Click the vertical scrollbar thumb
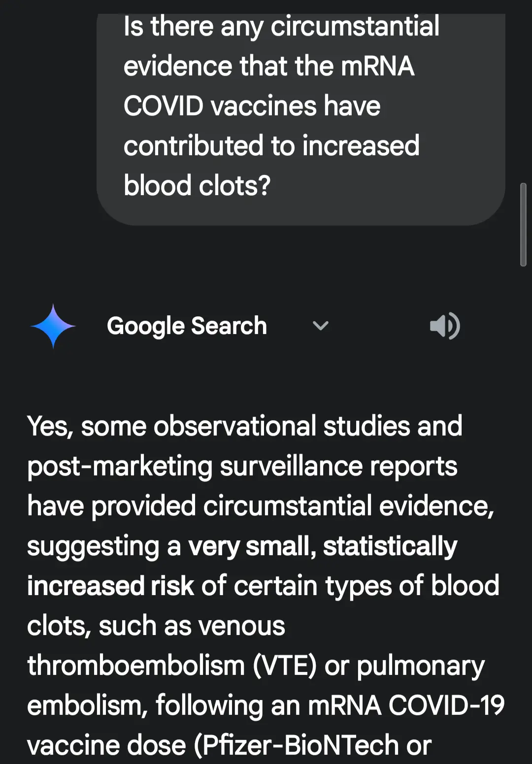This screenshot has height=764, width=532. click(x=523, y=225)
